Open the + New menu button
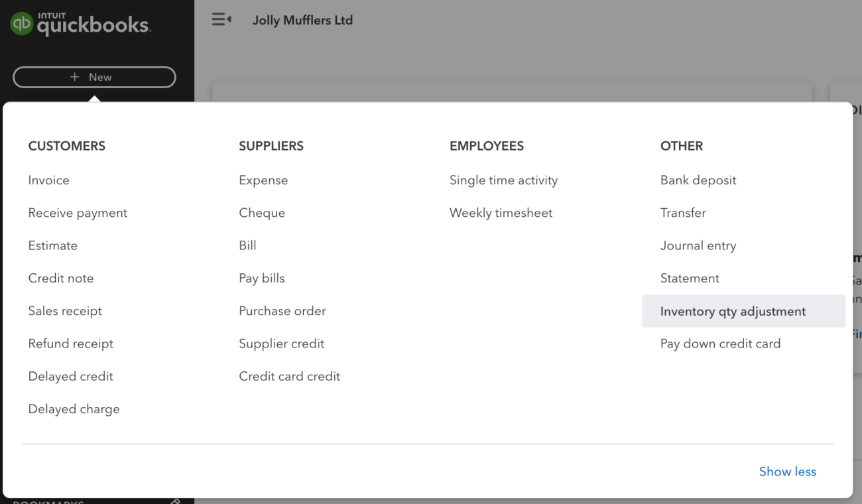This screenshot has width=862, height=504. (x=93, y=77)
